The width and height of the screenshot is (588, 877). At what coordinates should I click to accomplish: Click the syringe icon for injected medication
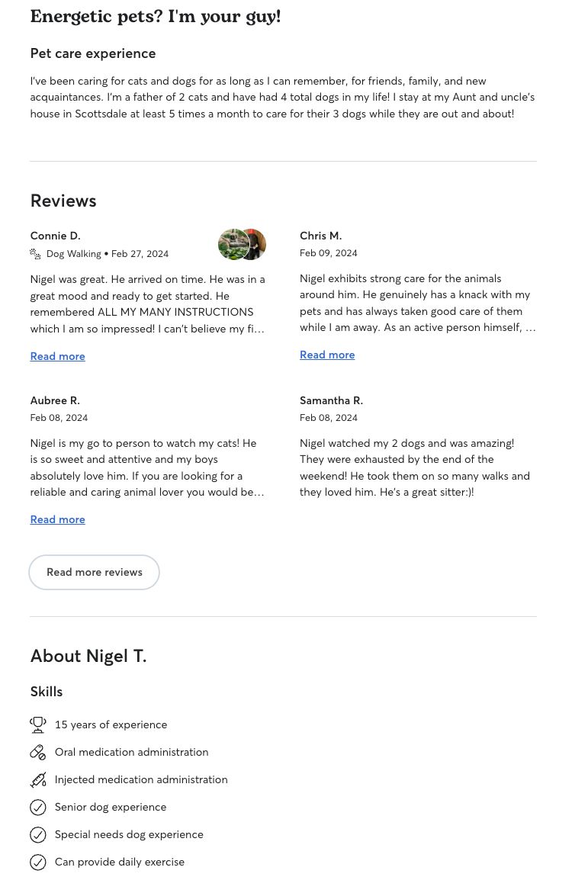(x=37, y=779)
